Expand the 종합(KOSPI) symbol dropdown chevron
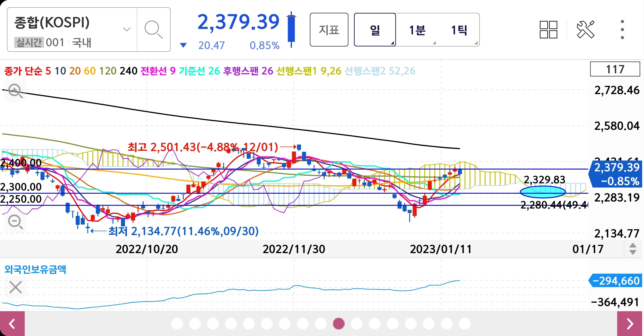The height and width of the screenshot is (336, 644). point(127,29)
